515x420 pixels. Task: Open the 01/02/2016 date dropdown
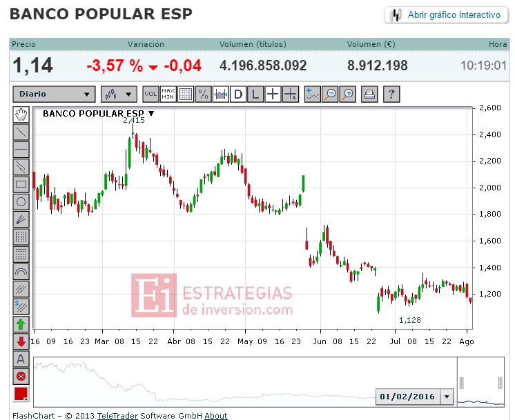click(447, 397)
